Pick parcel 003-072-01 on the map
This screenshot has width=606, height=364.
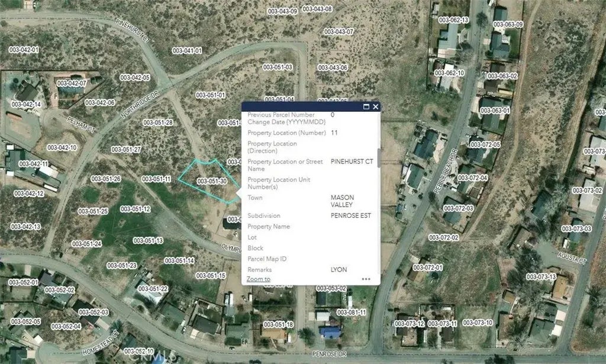(427, 268)
